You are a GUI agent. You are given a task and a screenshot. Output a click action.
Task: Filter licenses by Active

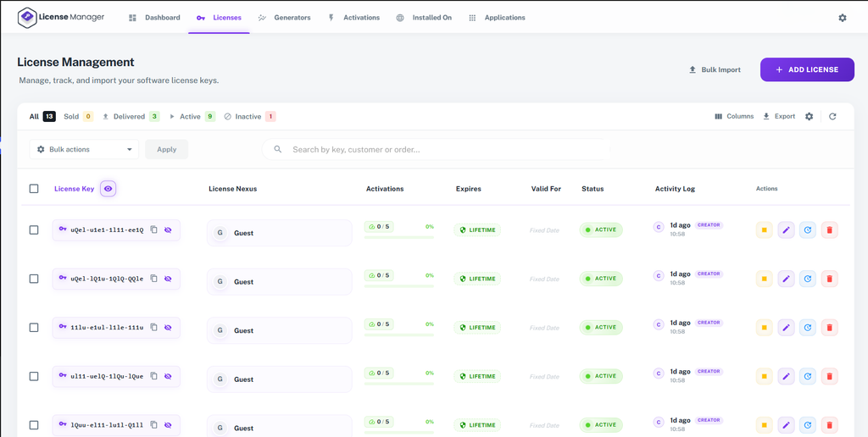tap(192, 116)
